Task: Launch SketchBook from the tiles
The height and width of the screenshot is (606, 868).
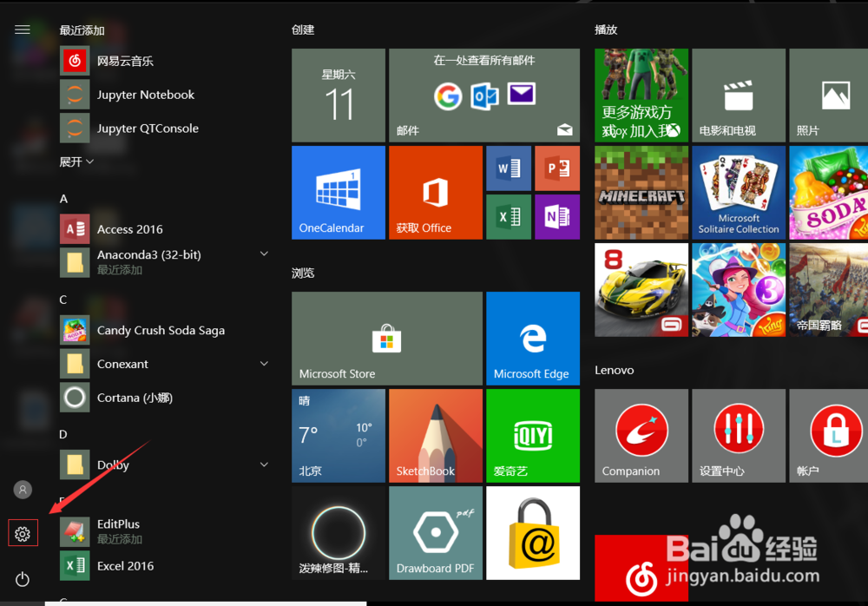Action: (x=435, y=435)
